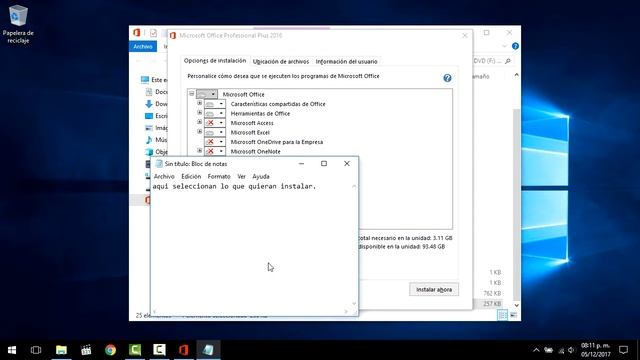Close the Office installer dialog
This screenshot has height=360, width=640.
pos(464,36)
